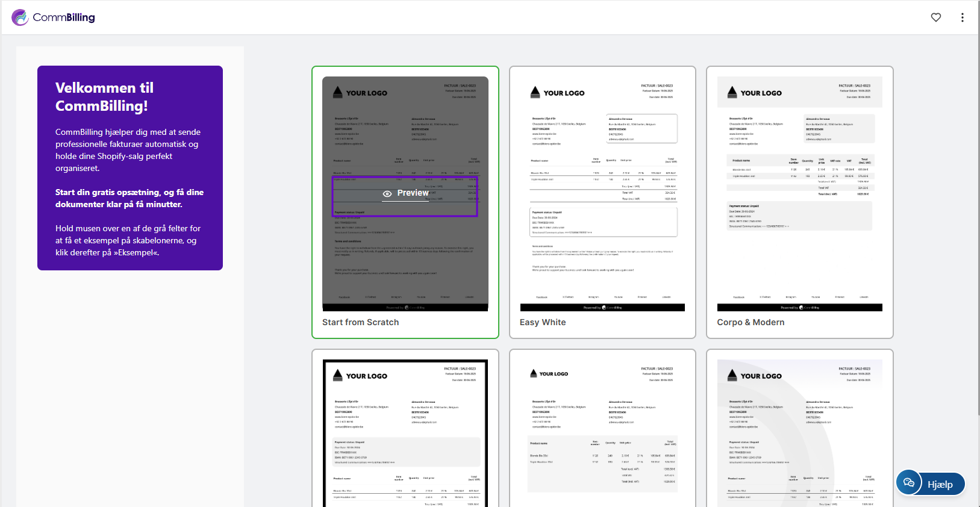Open the Hjælp help button
The image size is (980, 507).
pyautogui.click(x=940, y=484)
